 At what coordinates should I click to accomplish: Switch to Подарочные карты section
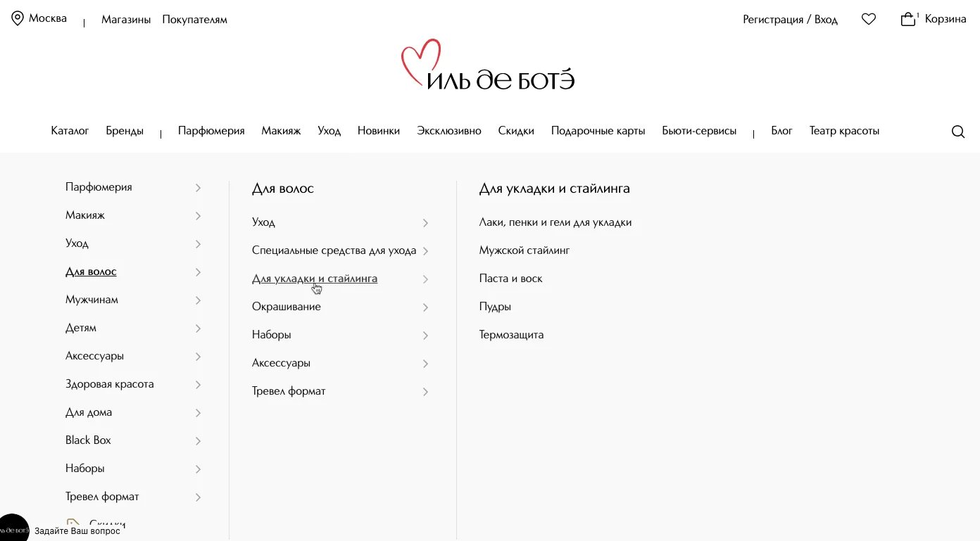598,131
